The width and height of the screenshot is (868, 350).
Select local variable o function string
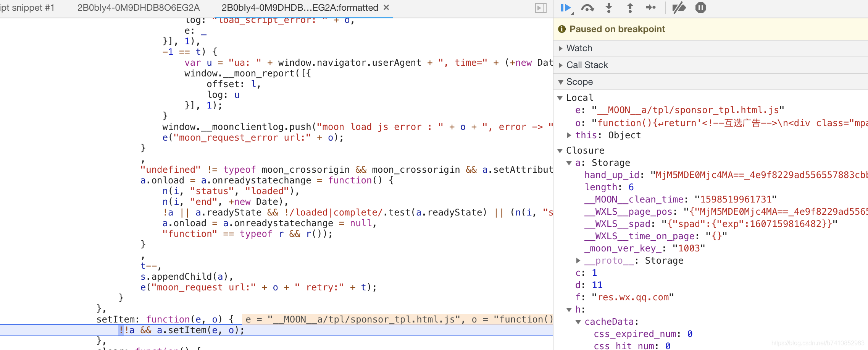click(729, 123)
